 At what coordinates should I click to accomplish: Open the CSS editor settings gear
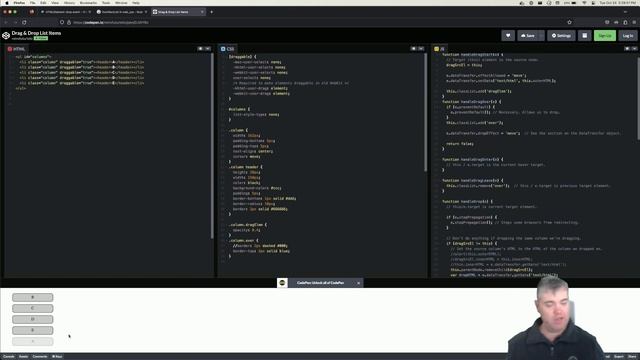(413, 49)
